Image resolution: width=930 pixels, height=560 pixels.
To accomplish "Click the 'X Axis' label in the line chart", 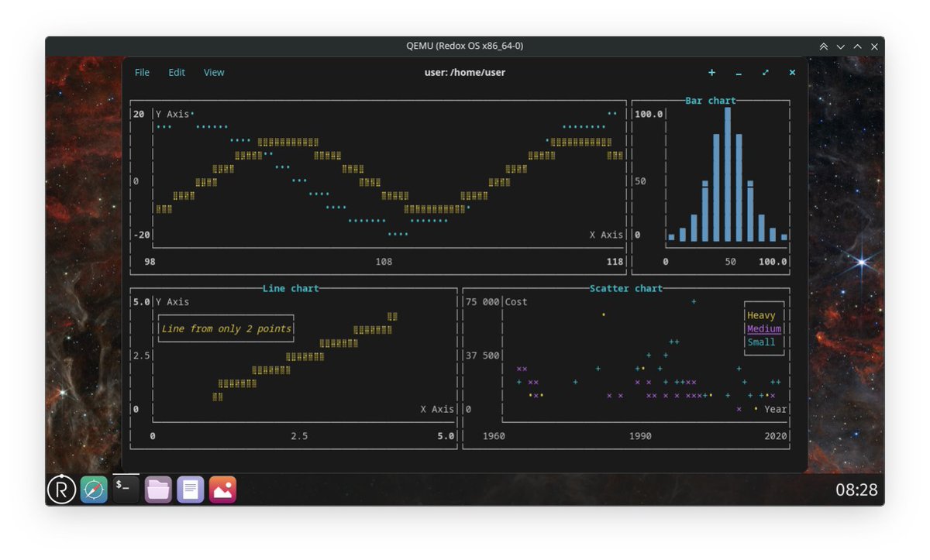I will [x=437, y=409].
